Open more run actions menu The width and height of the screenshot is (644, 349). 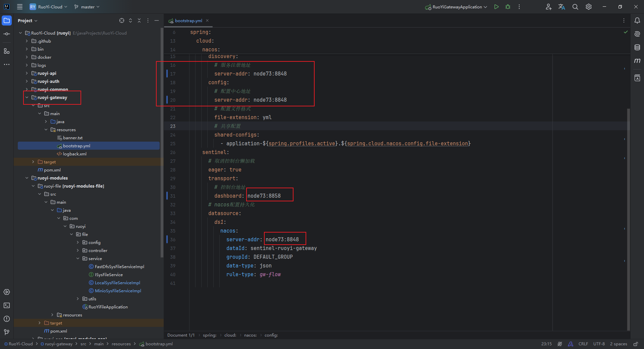(519, 7)
